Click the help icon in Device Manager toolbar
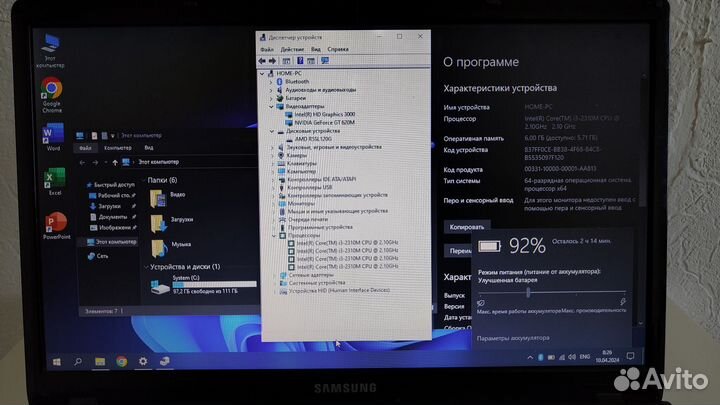This screenshot has height=405, width=720. 300,61
